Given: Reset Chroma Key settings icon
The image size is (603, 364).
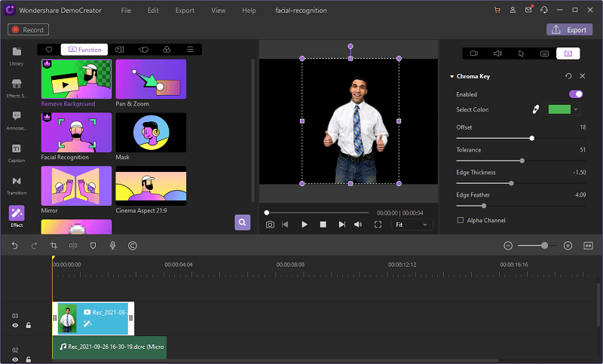Looking at the screenshot, I should (x=568, y=76).
